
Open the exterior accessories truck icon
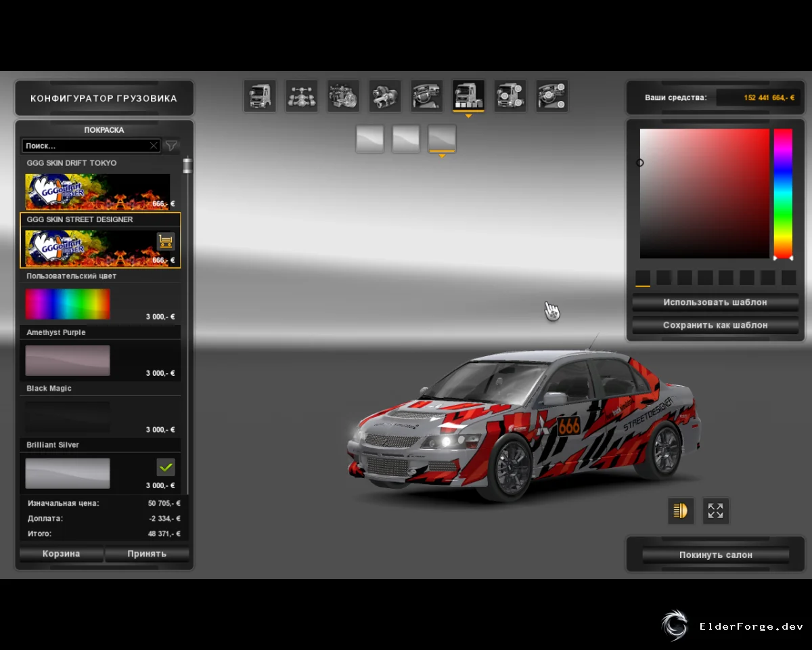510,95
